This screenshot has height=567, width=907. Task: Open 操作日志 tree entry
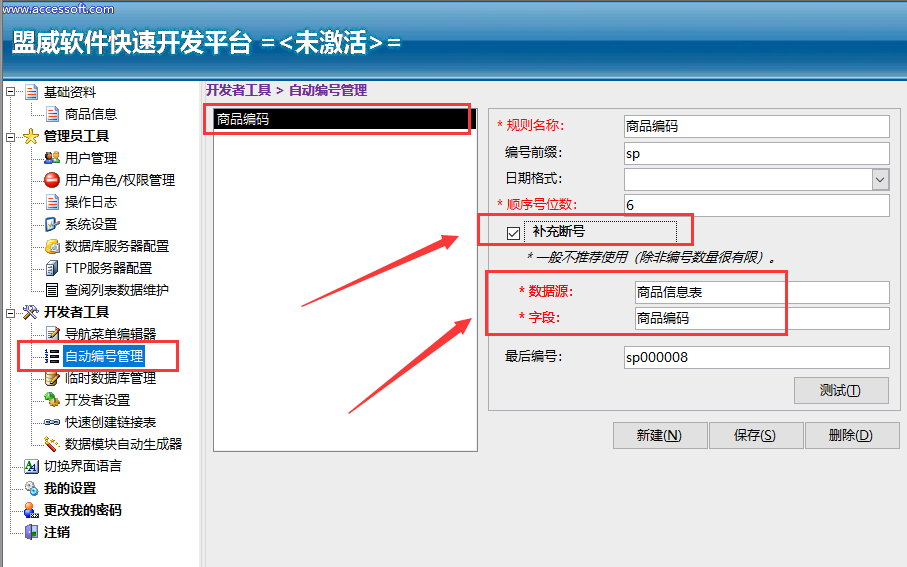91,202
